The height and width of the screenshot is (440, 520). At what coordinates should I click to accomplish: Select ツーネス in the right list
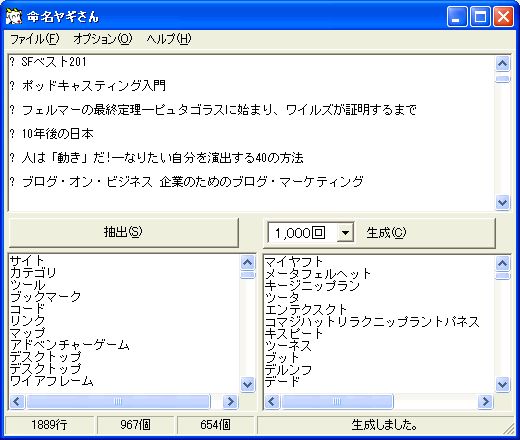pyautogui.click(x=288, y=346)
